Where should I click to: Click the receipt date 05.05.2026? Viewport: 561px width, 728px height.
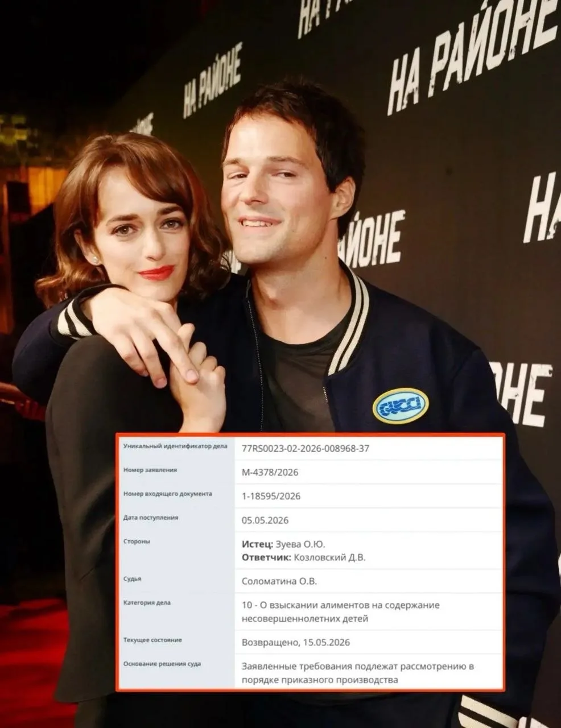point(265,520)
